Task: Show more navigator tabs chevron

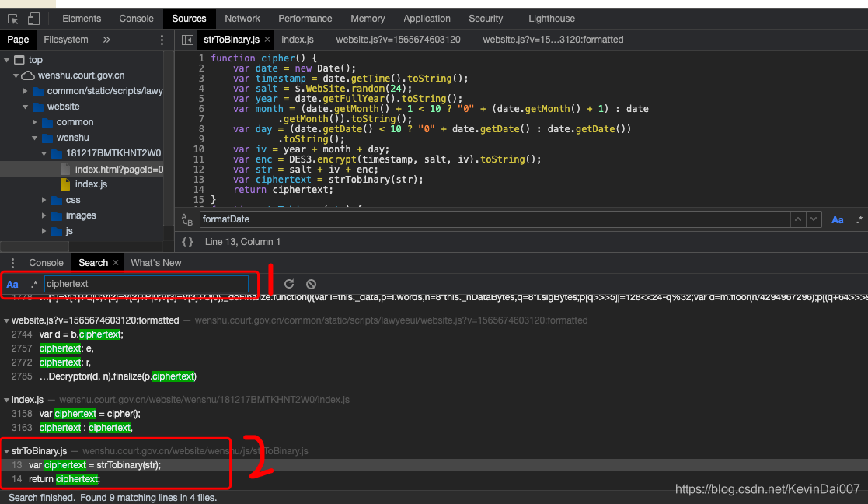Action: 106,40
